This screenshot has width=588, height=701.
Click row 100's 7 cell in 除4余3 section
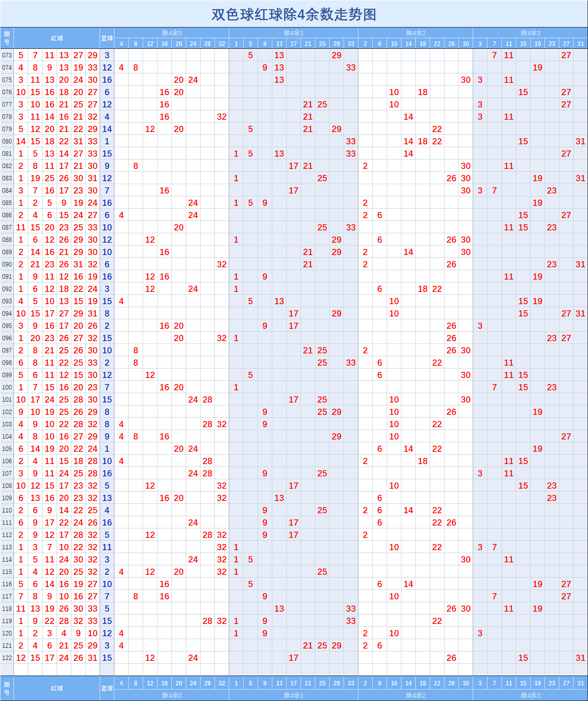point(495,387)
